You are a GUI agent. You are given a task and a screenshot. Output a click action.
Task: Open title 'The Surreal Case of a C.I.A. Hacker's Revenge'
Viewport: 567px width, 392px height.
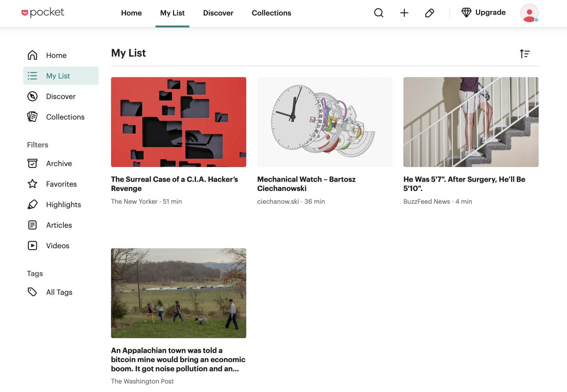(175, 184)
